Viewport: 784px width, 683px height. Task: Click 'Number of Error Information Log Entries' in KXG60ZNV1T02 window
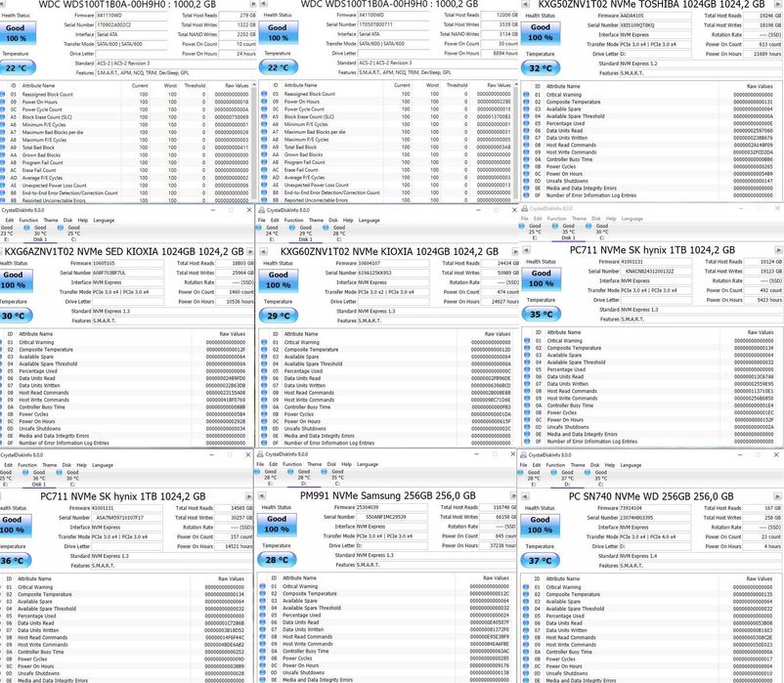(x=329, y=444)
